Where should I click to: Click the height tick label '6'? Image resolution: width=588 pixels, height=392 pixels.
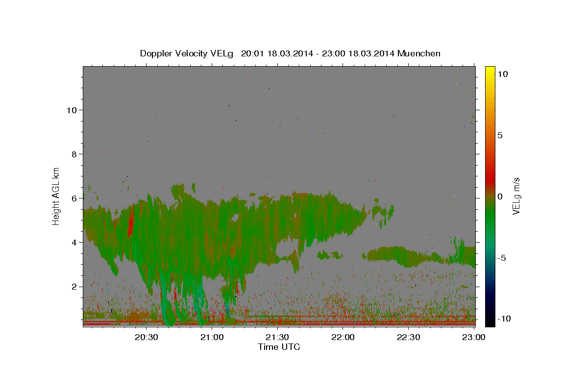point(73,198)
